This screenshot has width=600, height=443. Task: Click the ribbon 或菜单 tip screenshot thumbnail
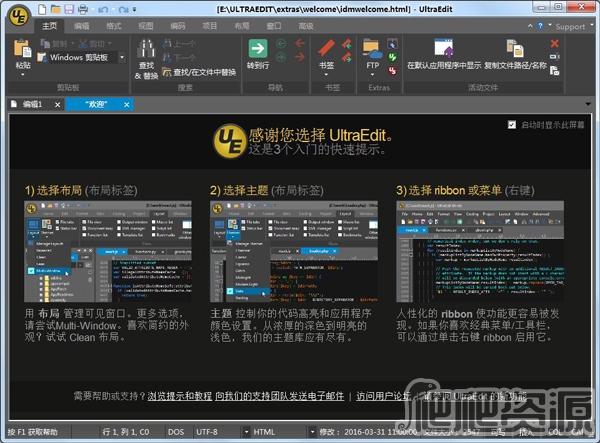480,252
